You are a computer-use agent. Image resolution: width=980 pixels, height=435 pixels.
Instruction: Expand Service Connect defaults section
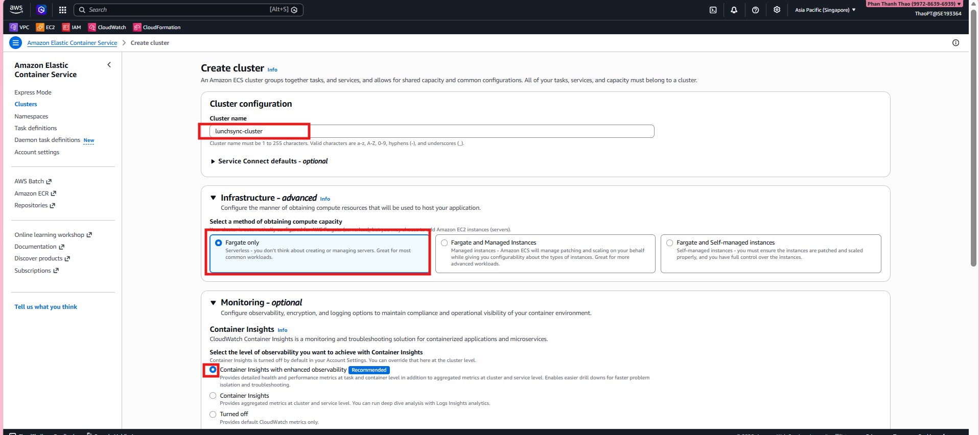click(213, 161)
